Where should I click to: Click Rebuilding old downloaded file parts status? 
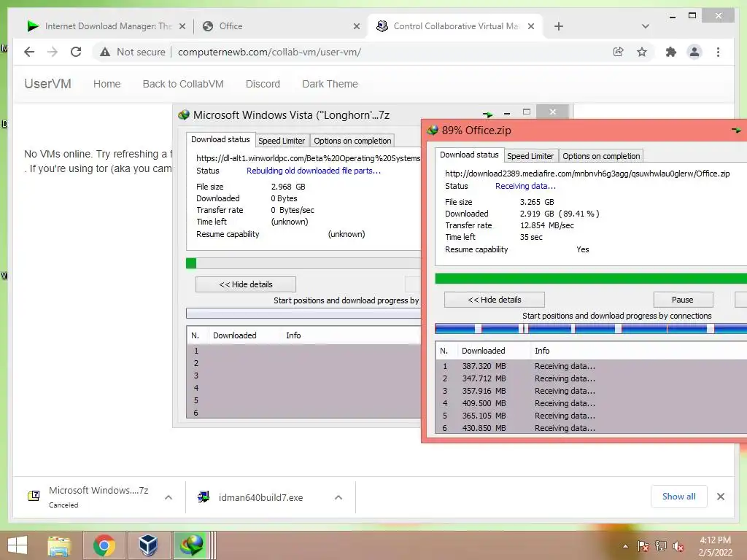point(314,171)
